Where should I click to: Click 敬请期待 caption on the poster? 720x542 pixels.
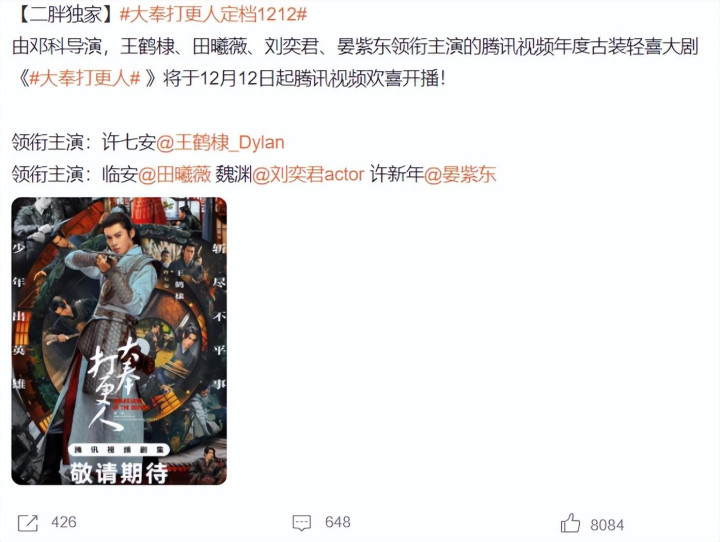119,473
